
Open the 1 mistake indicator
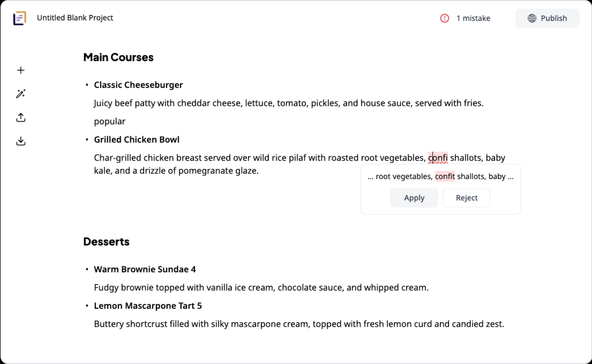coord(473,18)
